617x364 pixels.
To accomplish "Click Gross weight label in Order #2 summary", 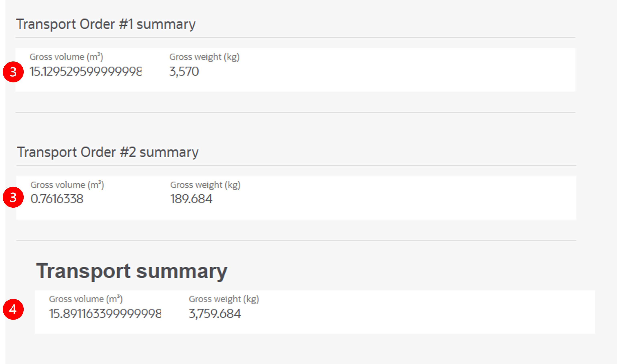I will 205,185.
